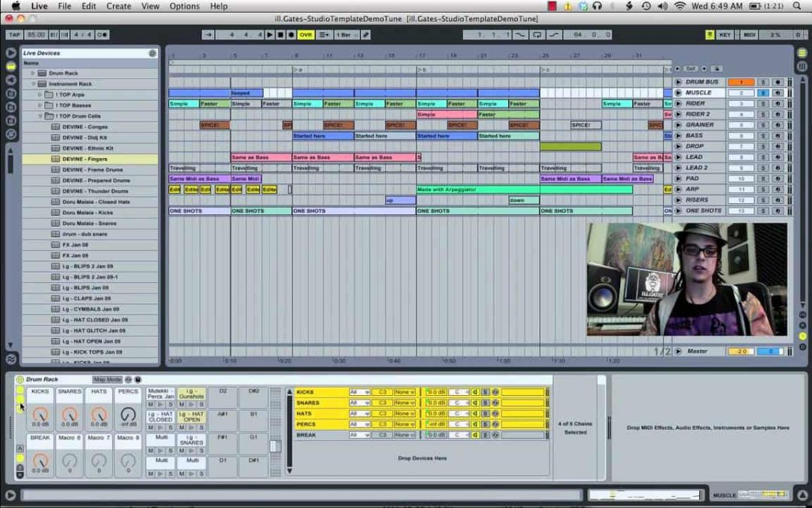Solo the HATS chain

point(485,414)
